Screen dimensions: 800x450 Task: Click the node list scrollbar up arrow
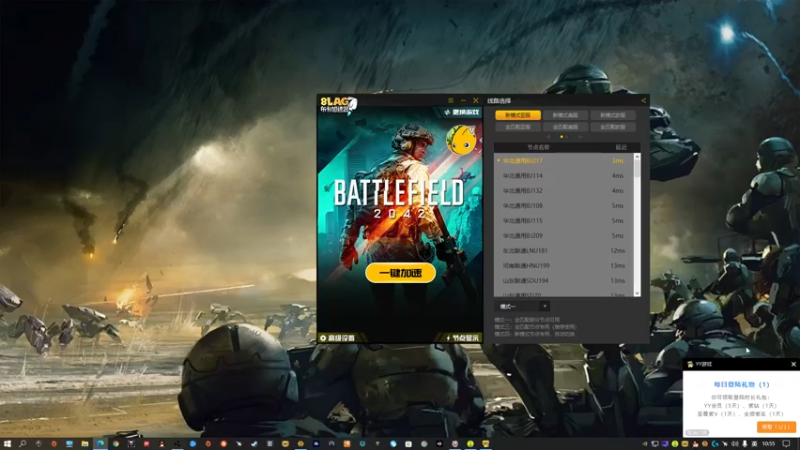pos(637,156)
